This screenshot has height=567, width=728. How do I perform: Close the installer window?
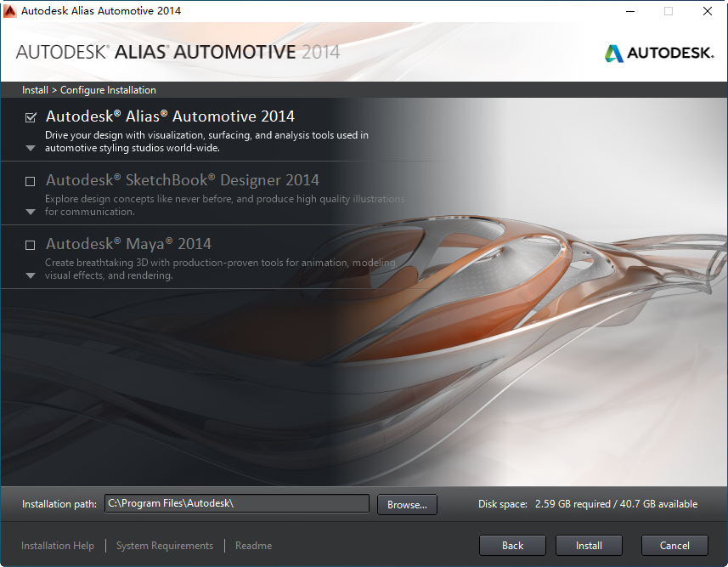[707, 11]
